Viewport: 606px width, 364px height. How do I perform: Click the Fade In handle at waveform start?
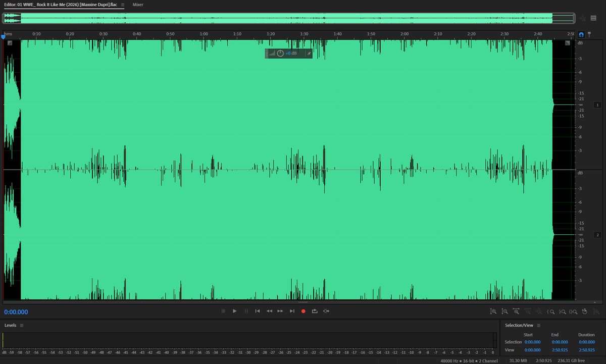(x=10, y=43)
